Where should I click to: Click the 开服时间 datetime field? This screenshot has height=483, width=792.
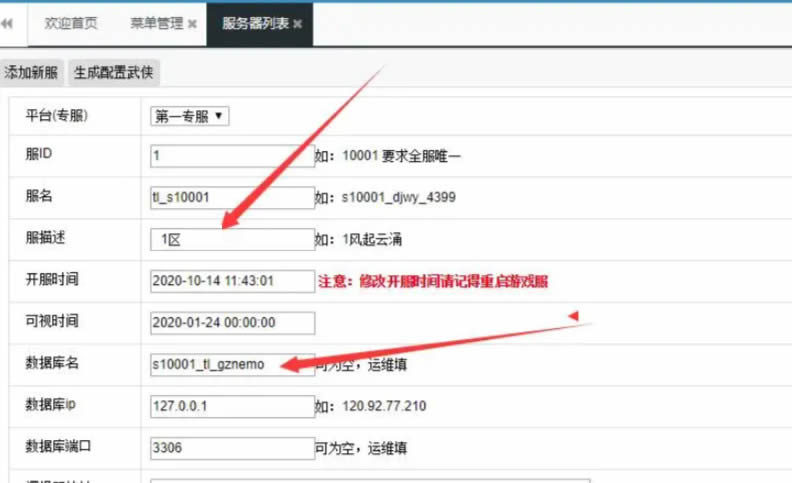point(232,281)
